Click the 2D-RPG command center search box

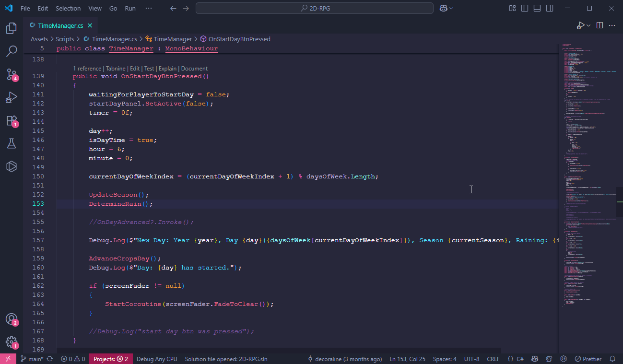(314, 8)
